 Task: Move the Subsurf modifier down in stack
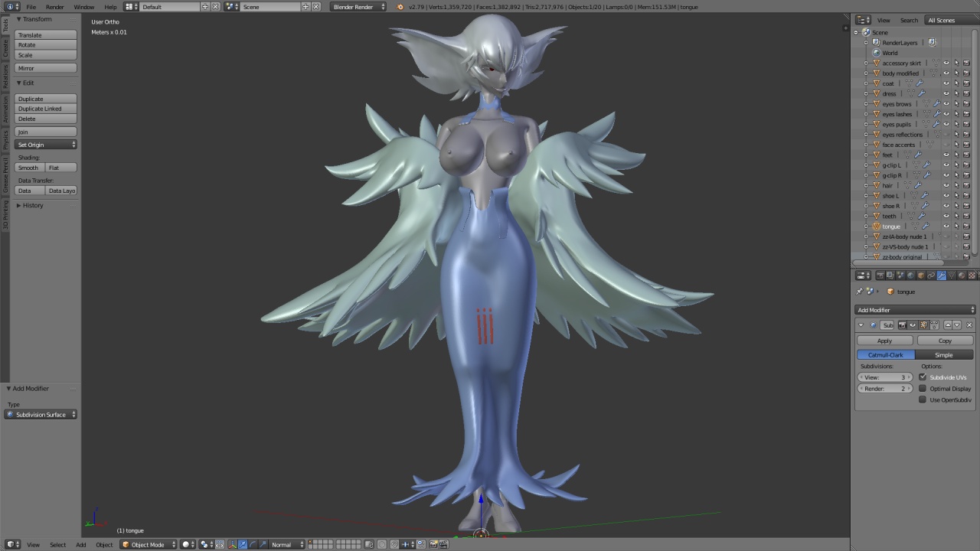pyautogui.click(x=957, y=325)
